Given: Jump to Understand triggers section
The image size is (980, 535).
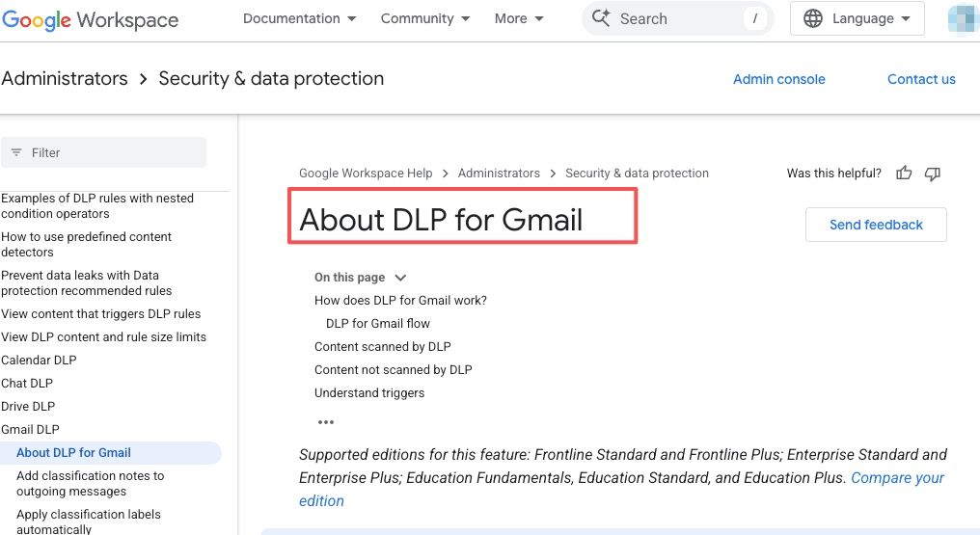Looking at the screenshot, I should (x=369, y=392).
